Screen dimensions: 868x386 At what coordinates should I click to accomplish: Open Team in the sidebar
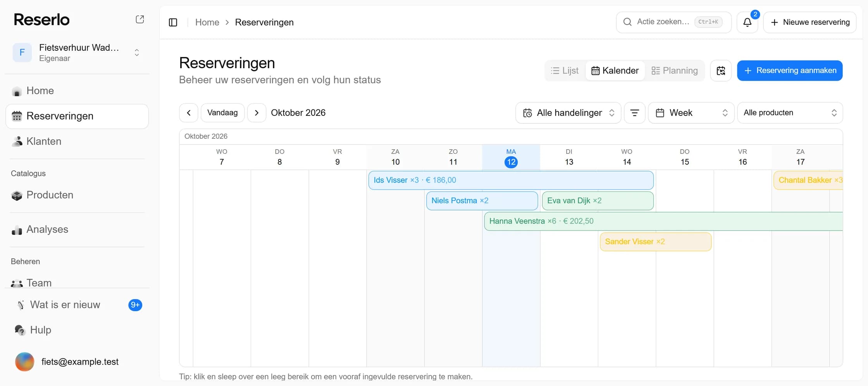(77, 283)
